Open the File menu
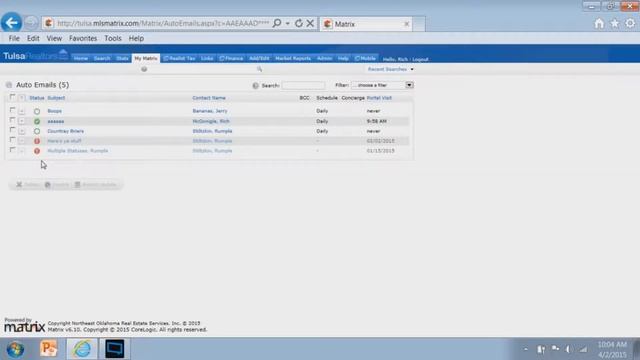The width and height of the screenshot is (640, 360). (14, 38)
